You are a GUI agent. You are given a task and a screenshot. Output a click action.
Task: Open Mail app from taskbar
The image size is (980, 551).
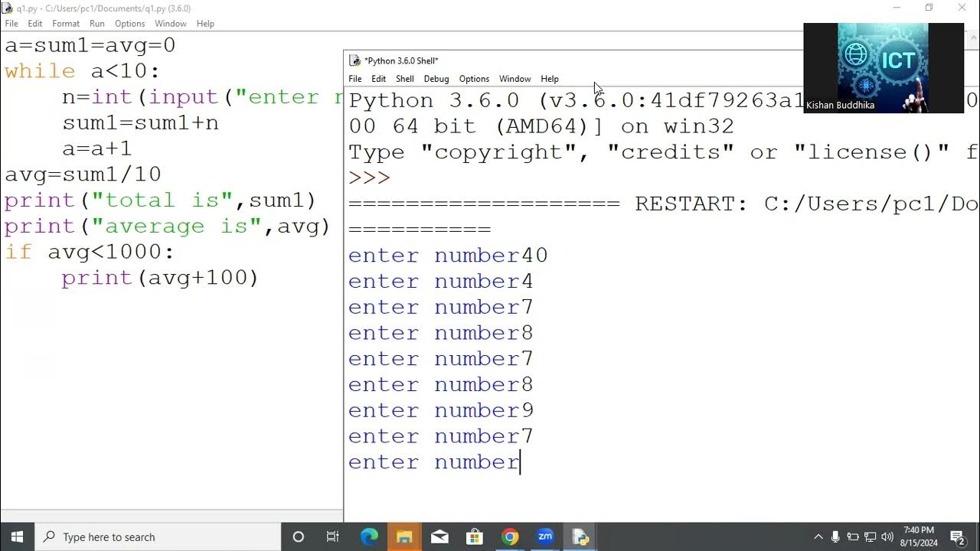click(439, 537)
